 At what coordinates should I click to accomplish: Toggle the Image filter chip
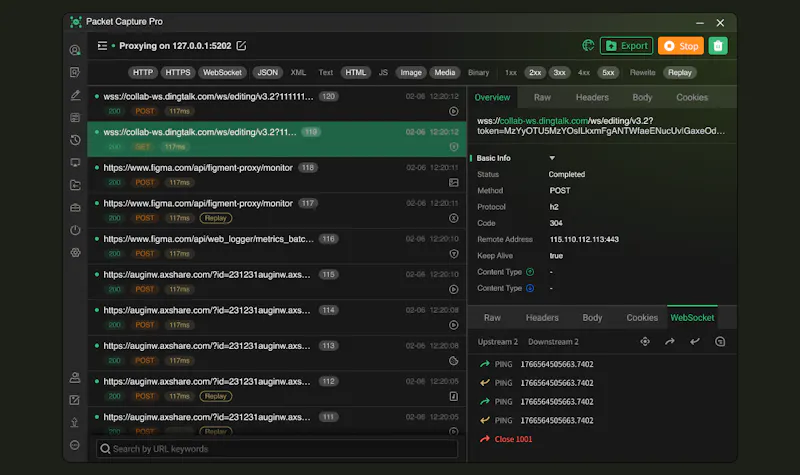[x=411, y=72]
